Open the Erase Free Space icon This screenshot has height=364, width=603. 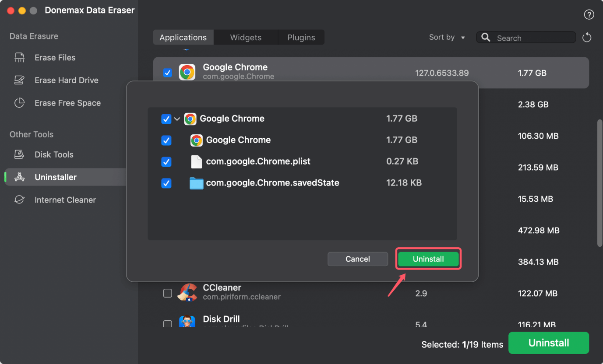(x=19, y=103)
